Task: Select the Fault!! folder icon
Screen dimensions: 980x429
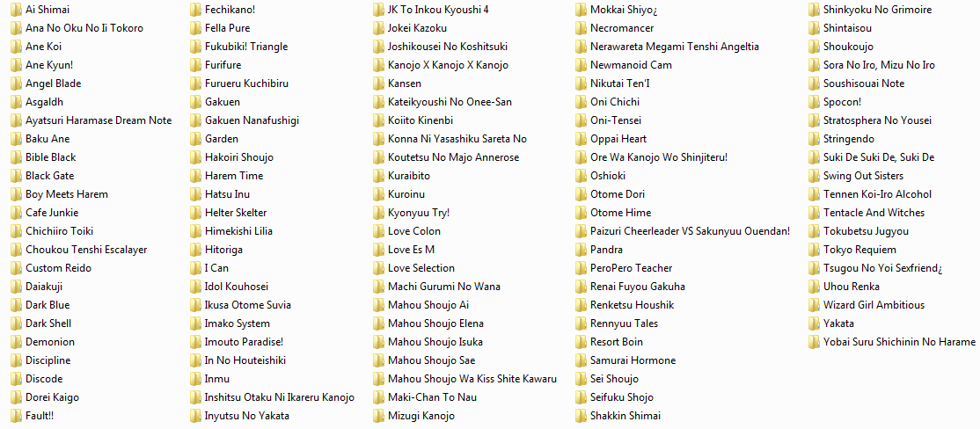Action: click(16, 415)
